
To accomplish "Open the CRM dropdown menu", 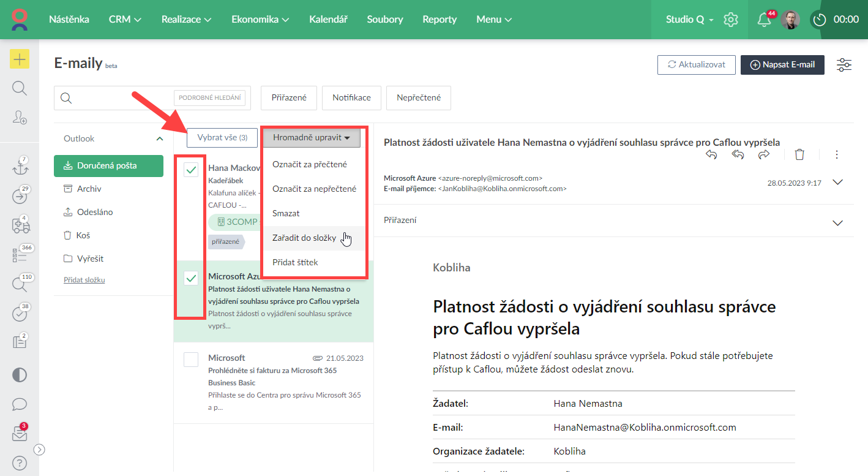I will [x=125, y=20].
